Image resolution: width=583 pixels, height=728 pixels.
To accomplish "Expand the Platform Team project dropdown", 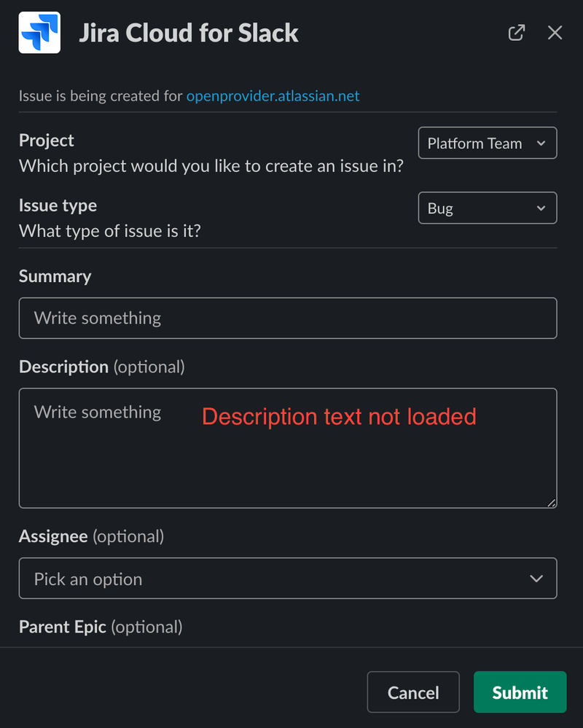I will tap(488, 143).
